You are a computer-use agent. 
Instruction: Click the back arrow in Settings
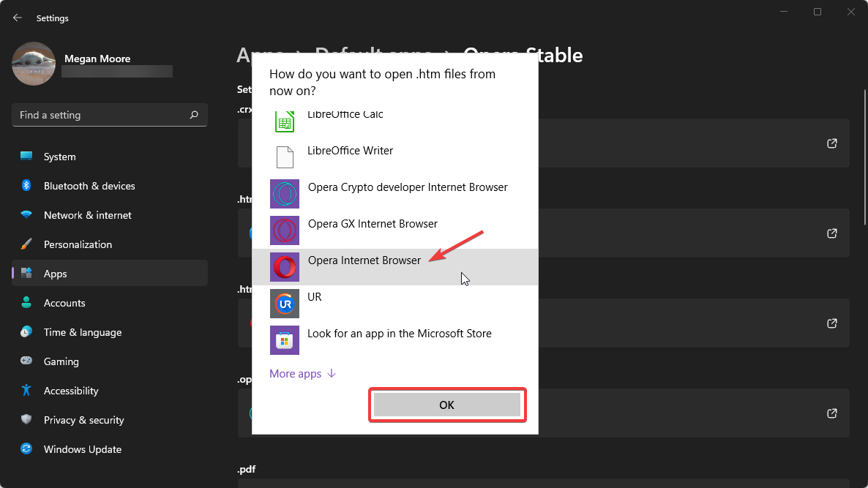[x=17, y=18]
